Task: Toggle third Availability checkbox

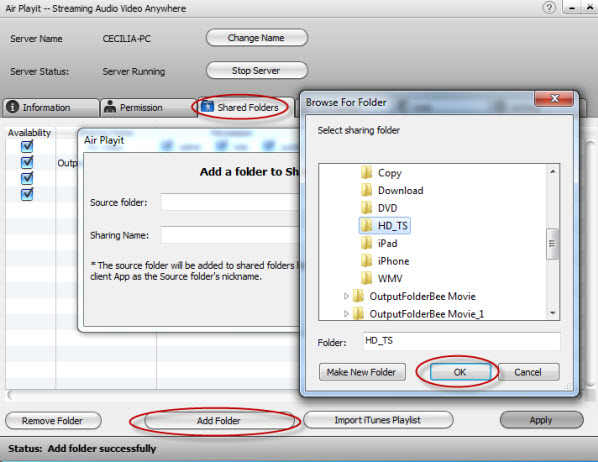Action: click(27, 178)
